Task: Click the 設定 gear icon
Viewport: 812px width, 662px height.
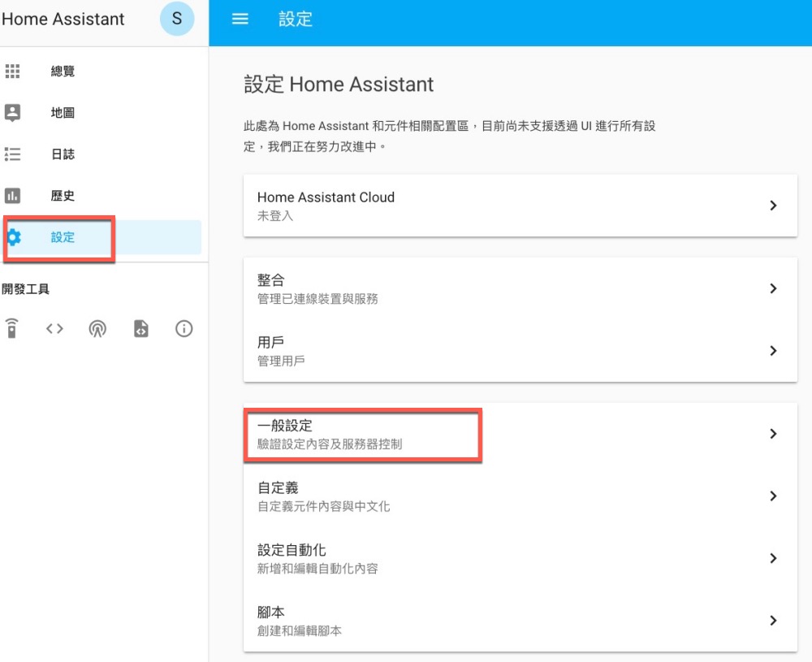Action: pos(14,237)
